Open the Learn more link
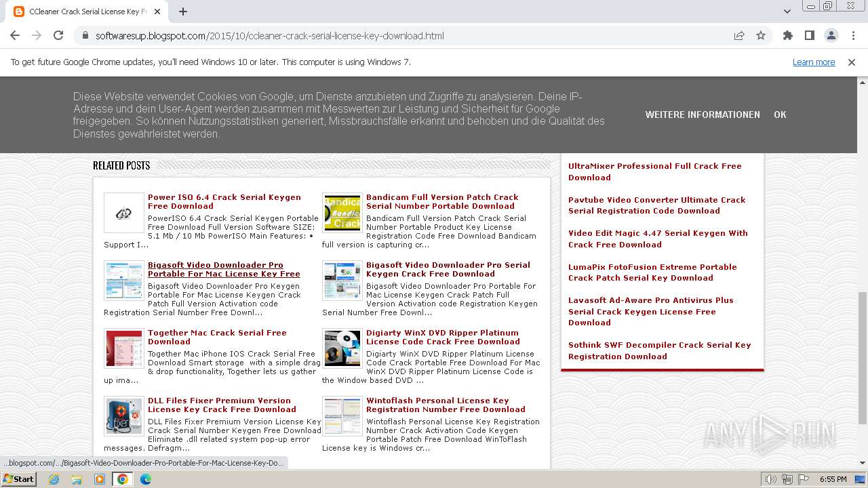The width and height of the screenshot is (868, 488). click(814, 62)
